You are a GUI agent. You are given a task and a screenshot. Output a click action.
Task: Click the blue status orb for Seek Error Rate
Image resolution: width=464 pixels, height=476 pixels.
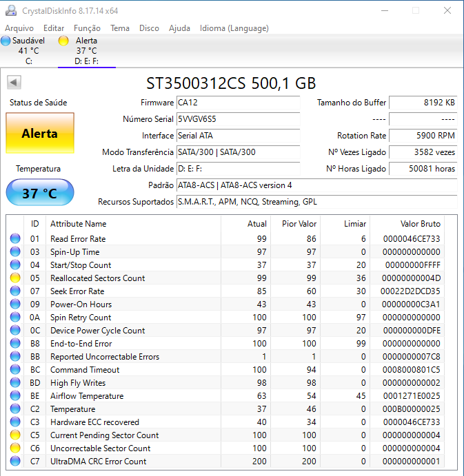pos(15,291)
